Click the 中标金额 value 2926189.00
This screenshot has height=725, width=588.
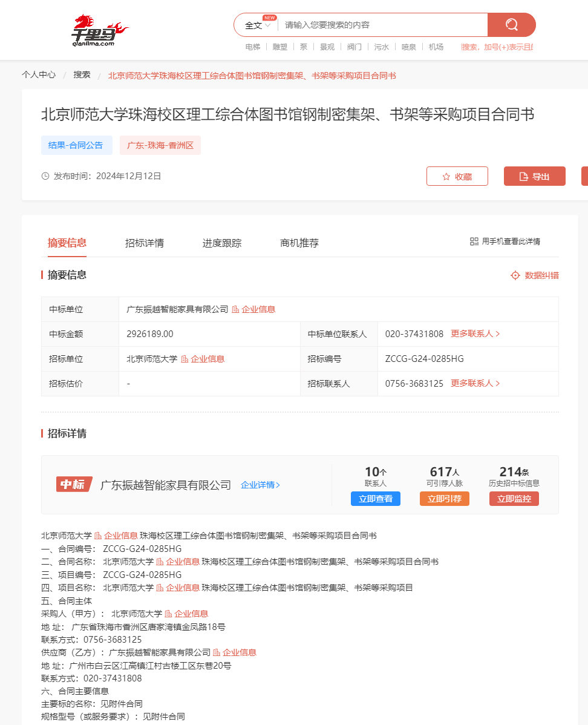coord(150,334)
